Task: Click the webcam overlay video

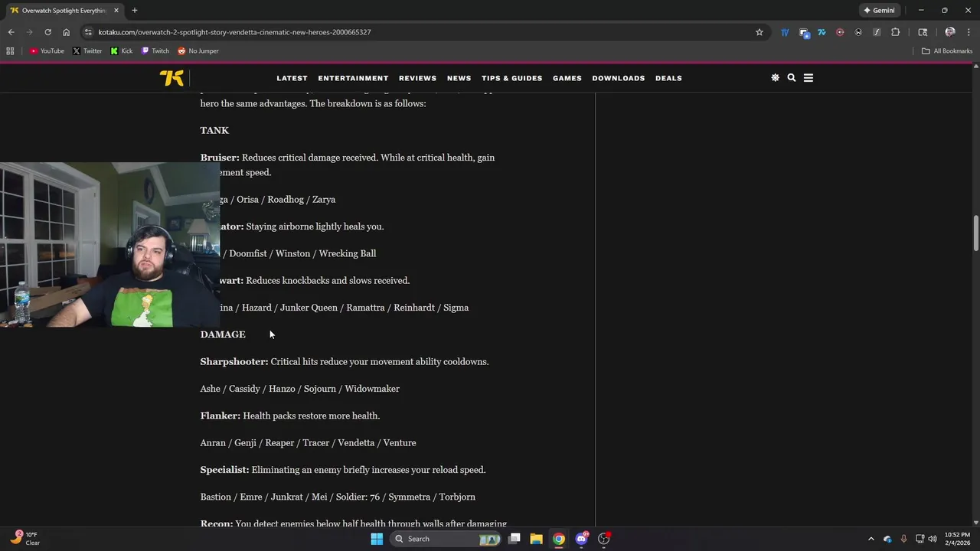Action: (109, 245)
